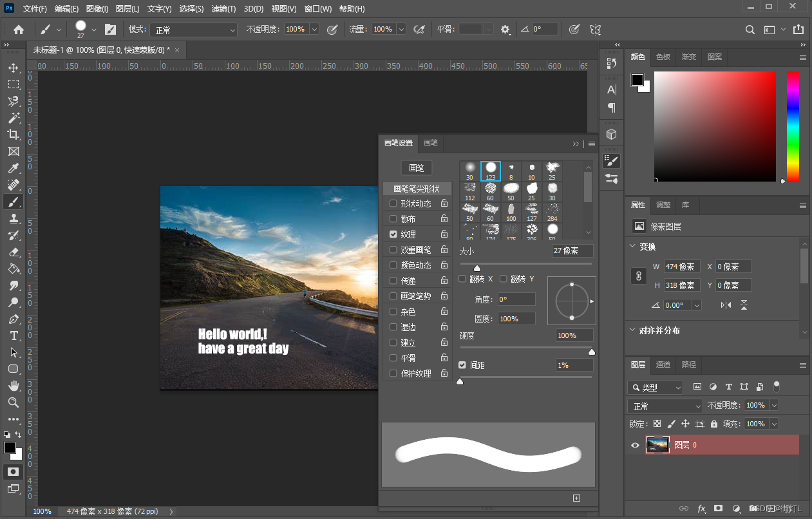Image resolution: width=812 pixels, height=519 pixels.
Task: Select the Crop tool
Action: (x=13, y=135)
